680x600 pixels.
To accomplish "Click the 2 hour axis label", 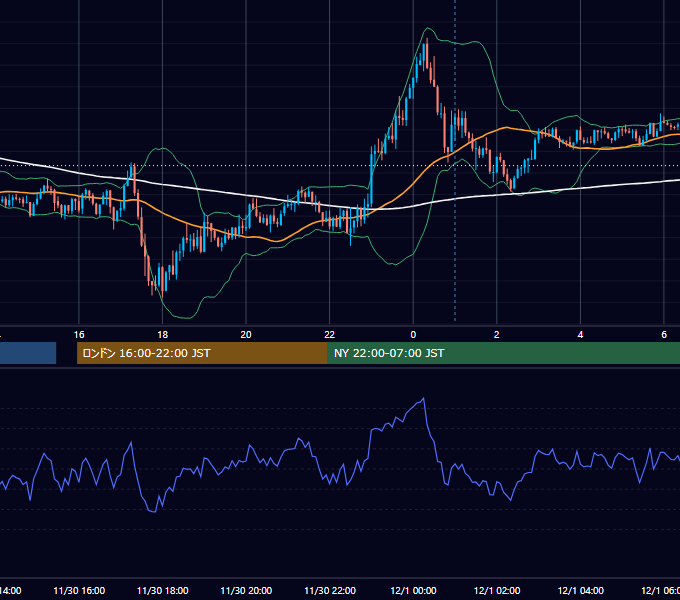I will pos(497,335).
